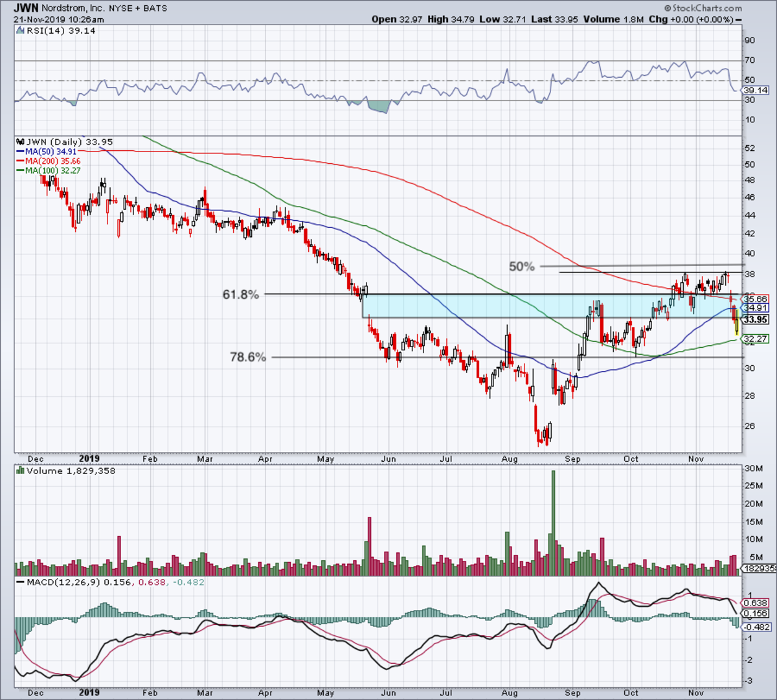Click the 90 label on RSI axis

click(750, 40)
